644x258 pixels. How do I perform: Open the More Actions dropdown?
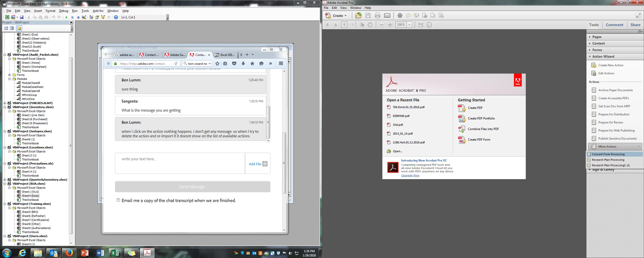point(615,146)
